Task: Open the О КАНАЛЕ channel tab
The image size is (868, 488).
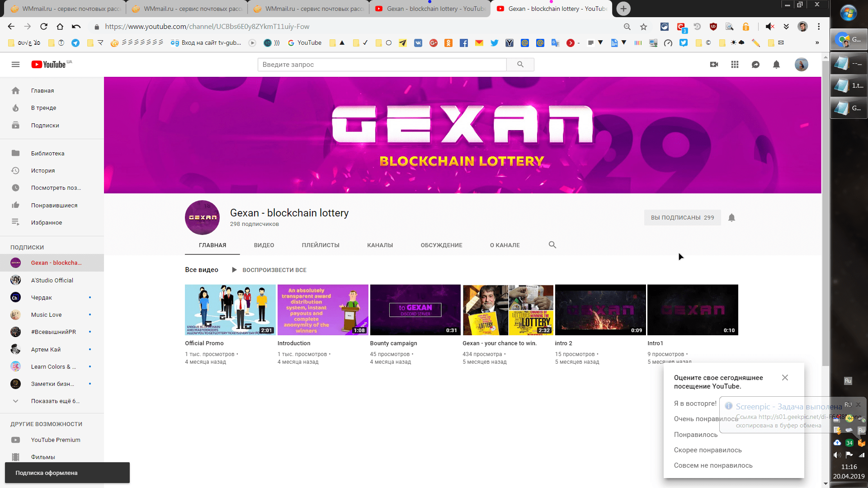Action: (505, 245)
